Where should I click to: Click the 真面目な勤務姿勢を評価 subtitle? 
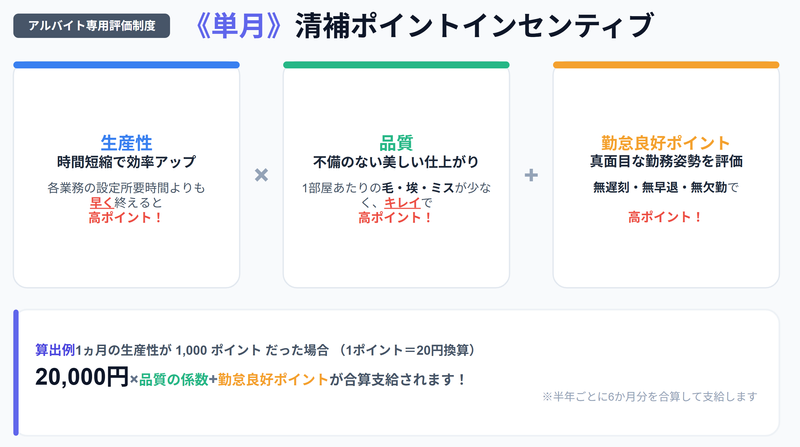666,161
